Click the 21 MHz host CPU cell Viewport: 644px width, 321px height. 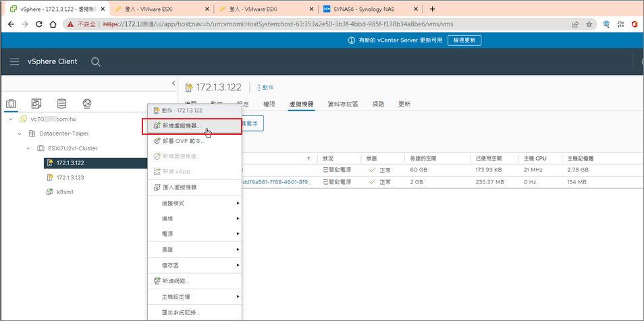click(533, 170)
